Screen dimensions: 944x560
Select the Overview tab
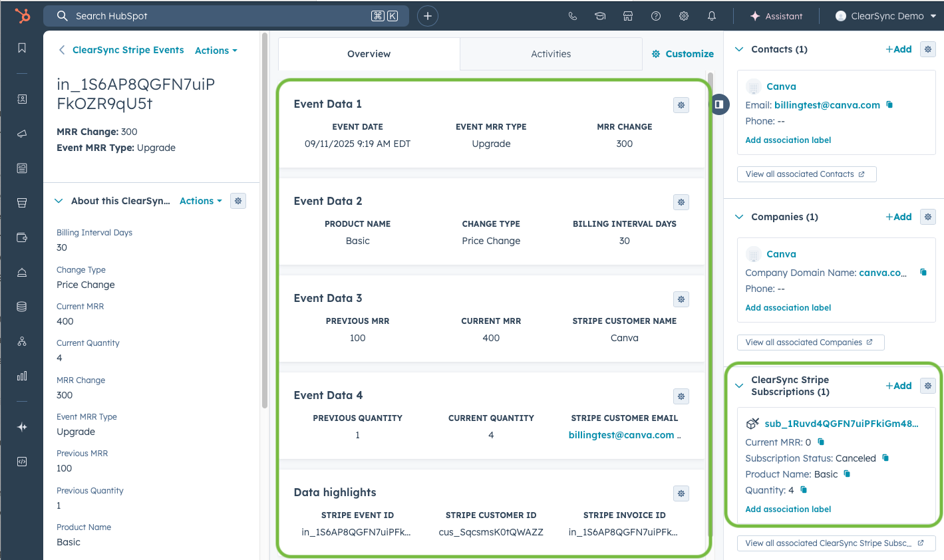coord(369,54)
